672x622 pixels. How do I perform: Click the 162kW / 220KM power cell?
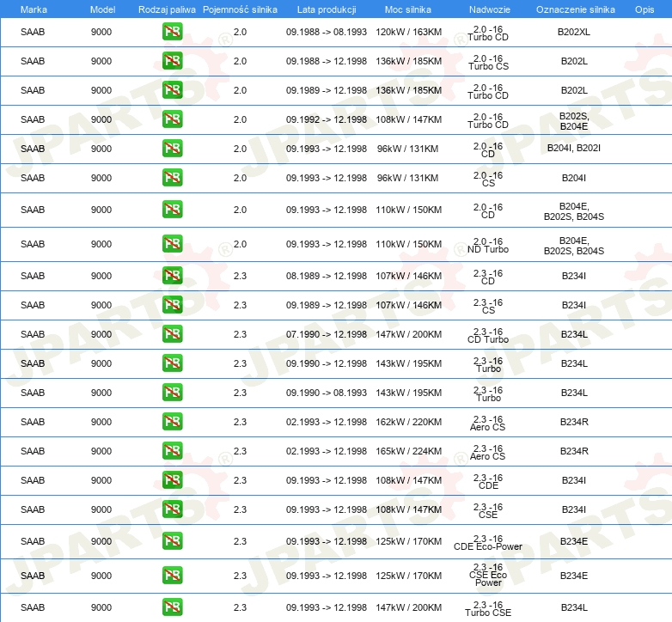coord(408,422)
